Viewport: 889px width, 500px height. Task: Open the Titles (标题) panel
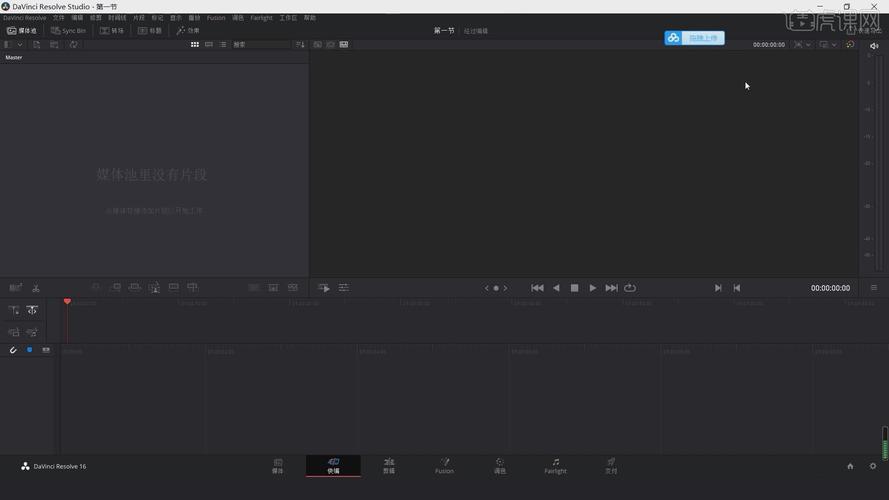[150, 31]
